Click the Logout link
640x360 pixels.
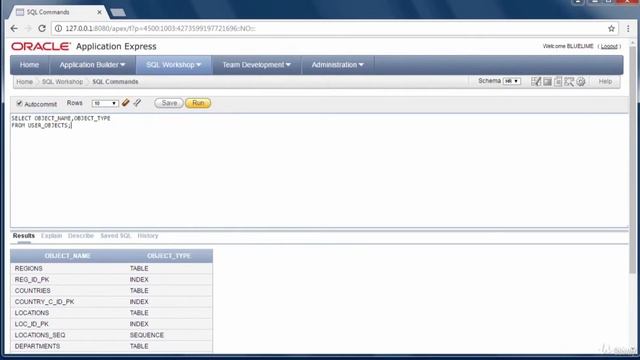[609, 47]
